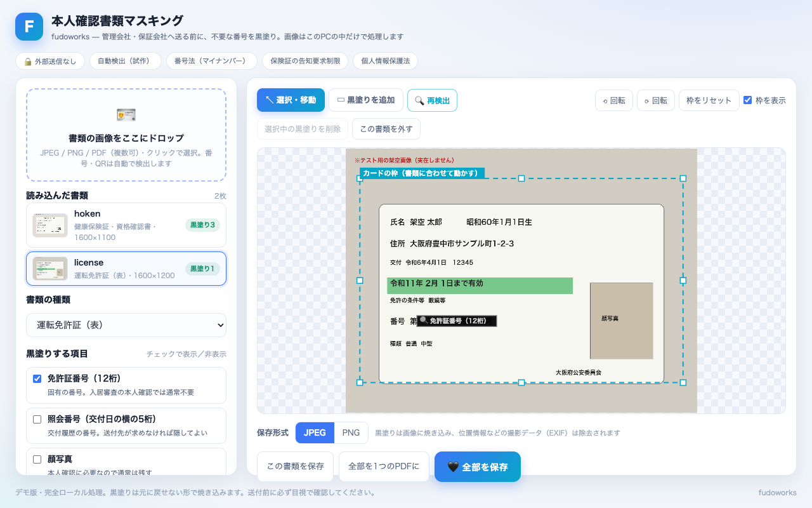Click the 黒塗り3 badge on hoken
Screen dimensions: 812x508
tap(202, 225)
